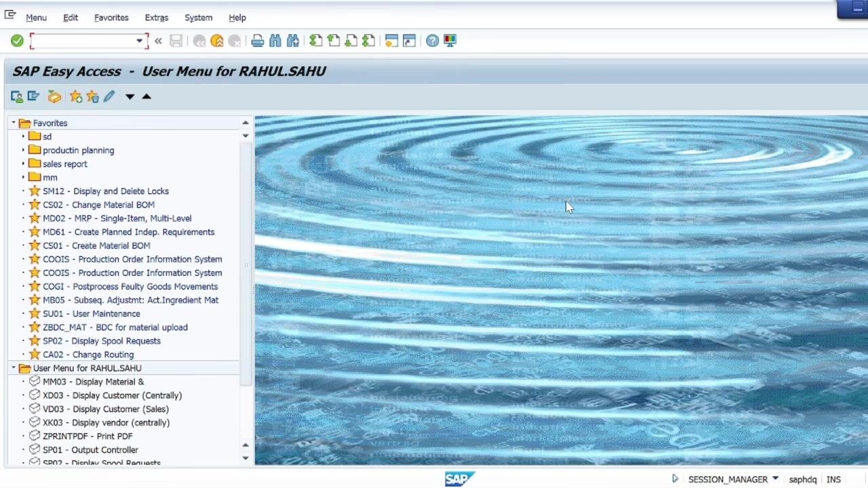
Task: Click the Customize Local Layout monitor icon
Action: 450,41
